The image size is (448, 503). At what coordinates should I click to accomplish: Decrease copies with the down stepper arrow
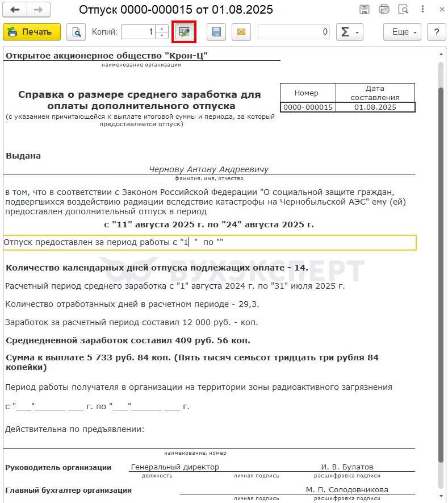162,35
